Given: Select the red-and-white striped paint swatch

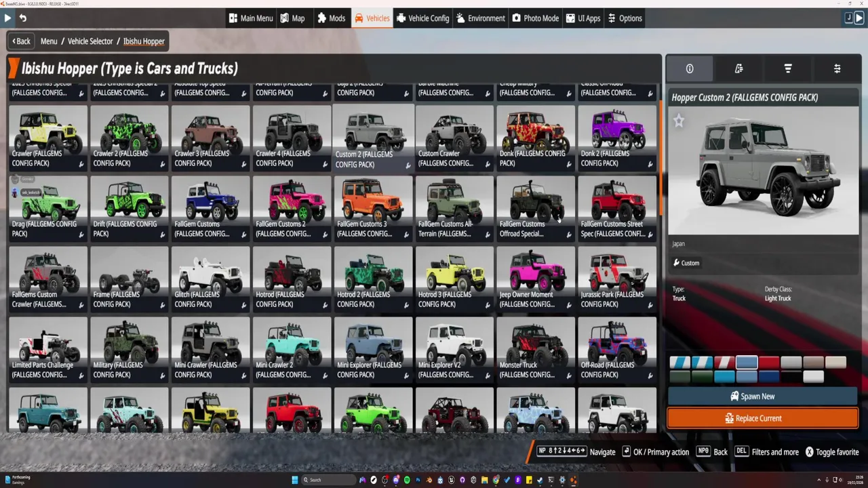Looking at the screenshot, I should (724, 363).
